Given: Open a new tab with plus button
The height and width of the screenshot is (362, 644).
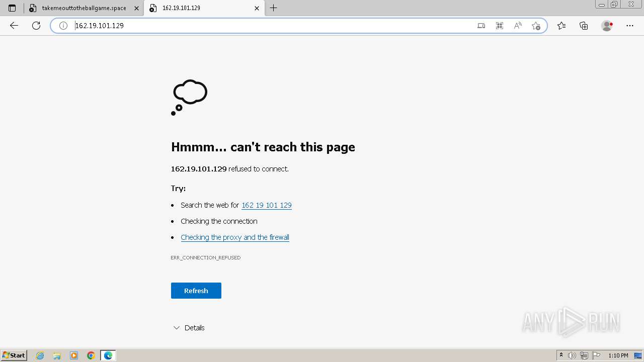Looking at the screenshot, I should pos(274,8).
